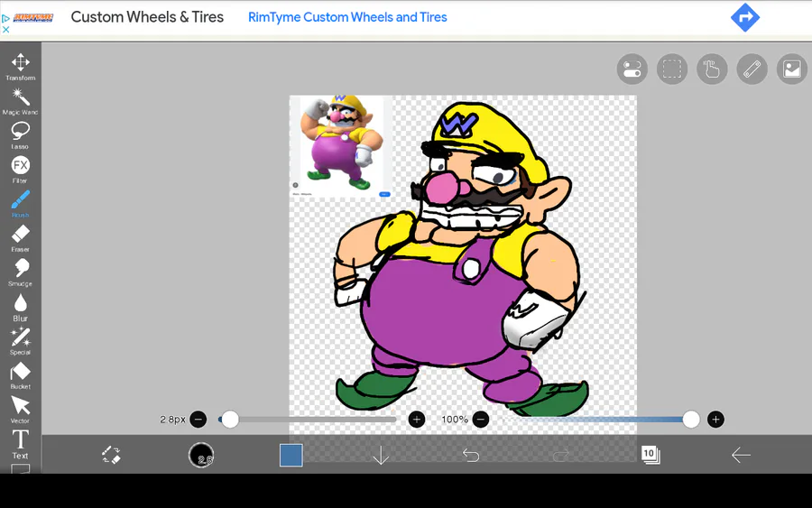Open the FX Filter tool
The image size is (812, 508).
(x=20, y=170)
